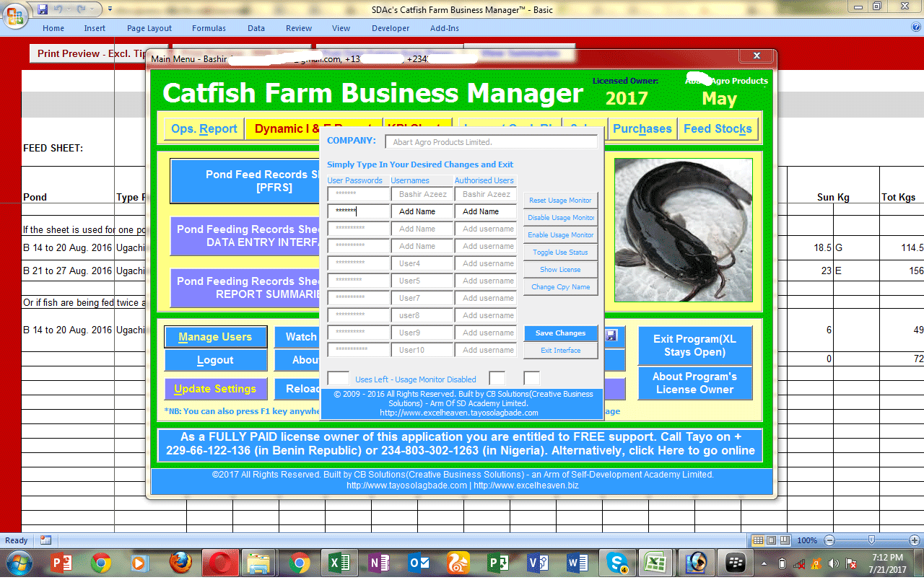
Task: Click the zoom slider handle
Action: [872, 540]
